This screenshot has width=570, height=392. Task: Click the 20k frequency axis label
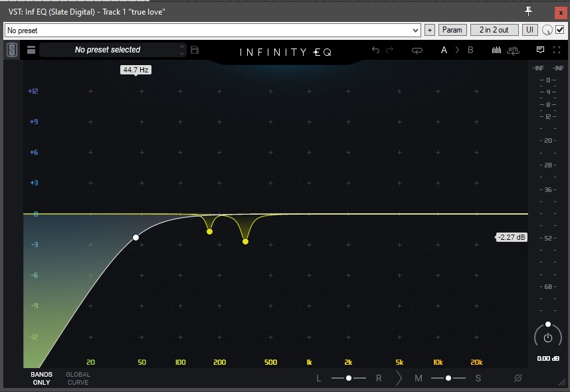coord(476,362)
